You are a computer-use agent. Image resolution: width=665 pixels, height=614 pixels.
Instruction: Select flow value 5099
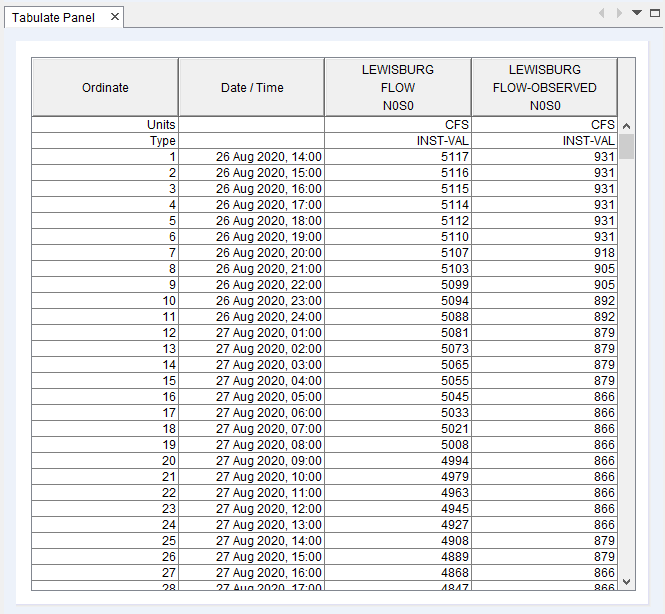[398, 285]
